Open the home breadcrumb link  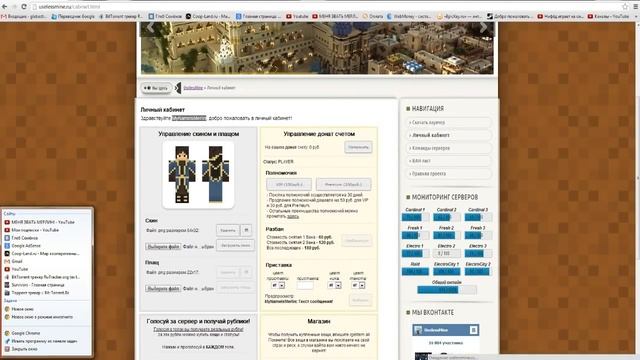[x=193, y=88]
